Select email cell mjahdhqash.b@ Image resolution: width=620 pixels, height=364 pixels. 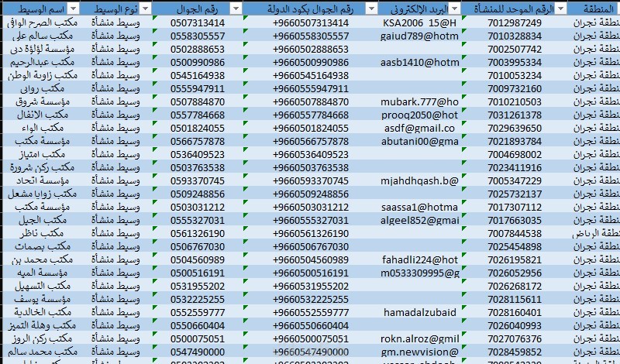click(x=419, y=181)
